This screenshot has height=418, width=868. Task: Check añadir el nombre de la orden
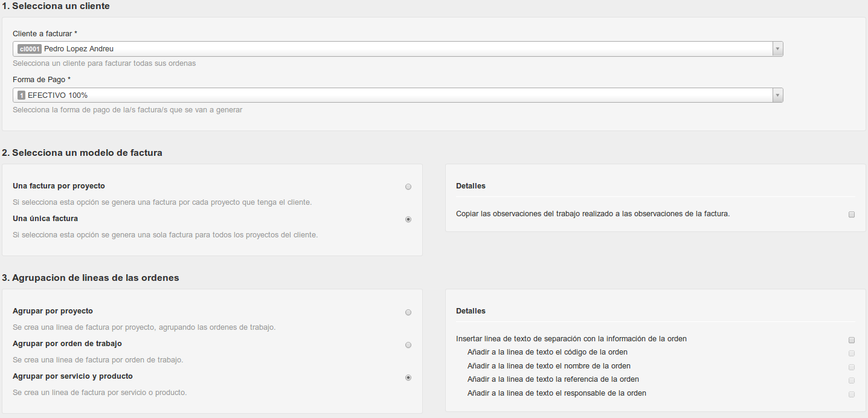pos(852,367)
